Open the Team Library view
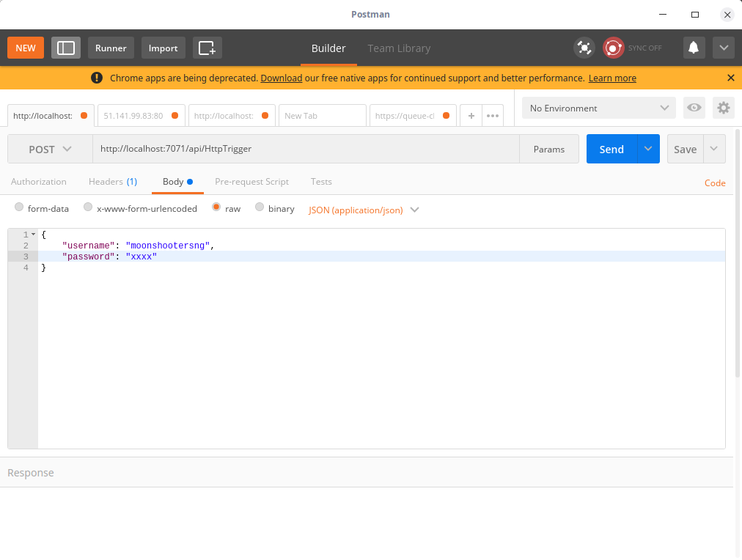The height and width of the screenshot is (560, 742). point(399,48)
